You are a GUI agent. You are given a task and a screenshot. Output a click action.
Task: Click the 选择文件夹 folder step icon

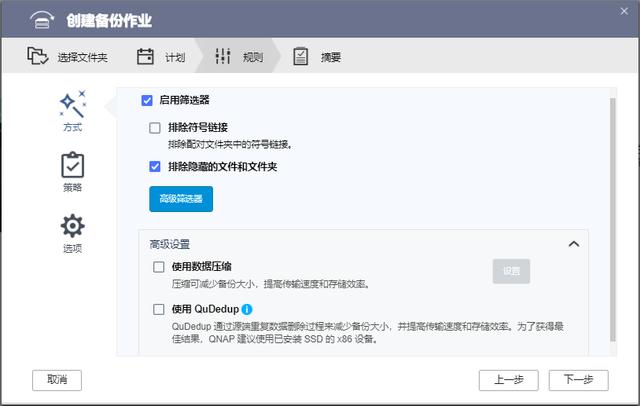pos(38,56)
